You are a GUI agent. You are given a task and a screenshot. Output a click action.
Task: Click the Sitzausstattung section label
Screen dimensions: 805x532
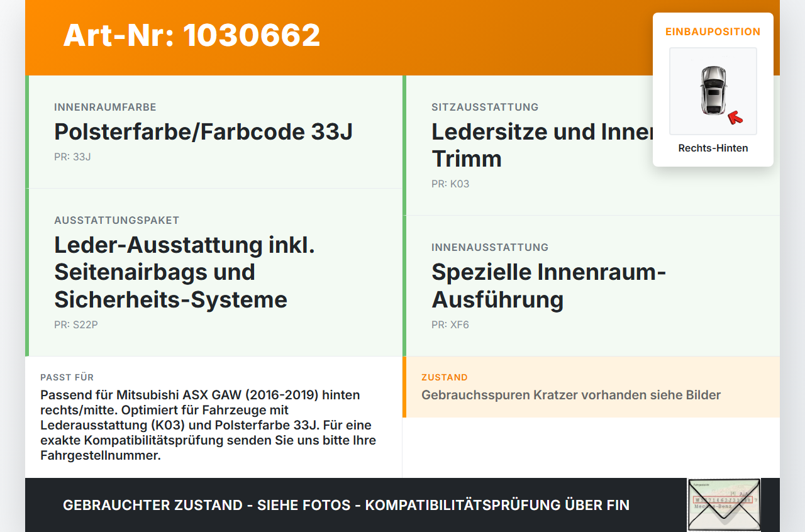click(485, 108)
